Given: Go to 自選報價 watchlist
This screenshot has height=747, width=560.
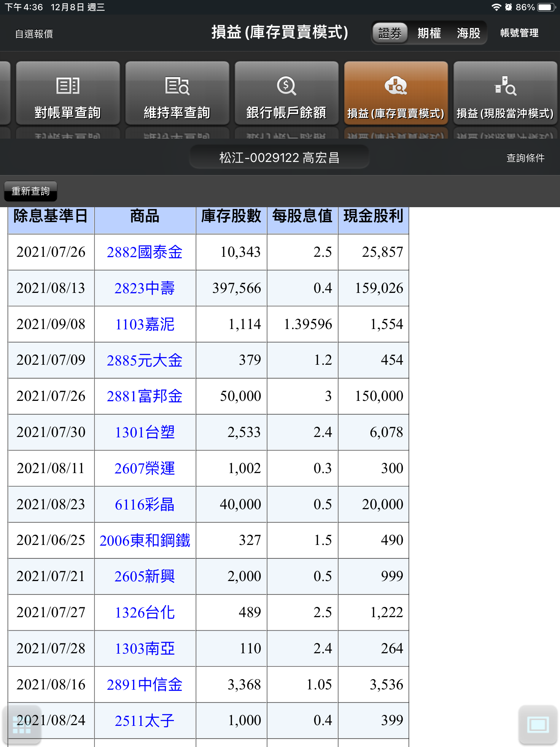Looking at the screenshot, I should click(x=34, y=34).
